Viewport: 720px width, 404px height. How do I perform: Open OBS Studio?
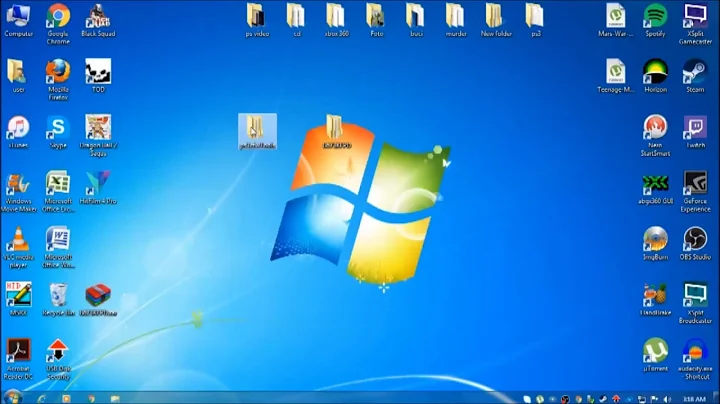coord(695,244)
